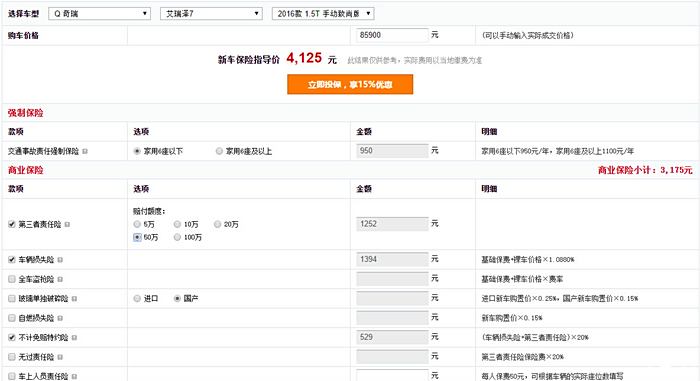Uncheck the 车辆损失险 checkbox
This screenshot has height=381, width=700.
12,260
